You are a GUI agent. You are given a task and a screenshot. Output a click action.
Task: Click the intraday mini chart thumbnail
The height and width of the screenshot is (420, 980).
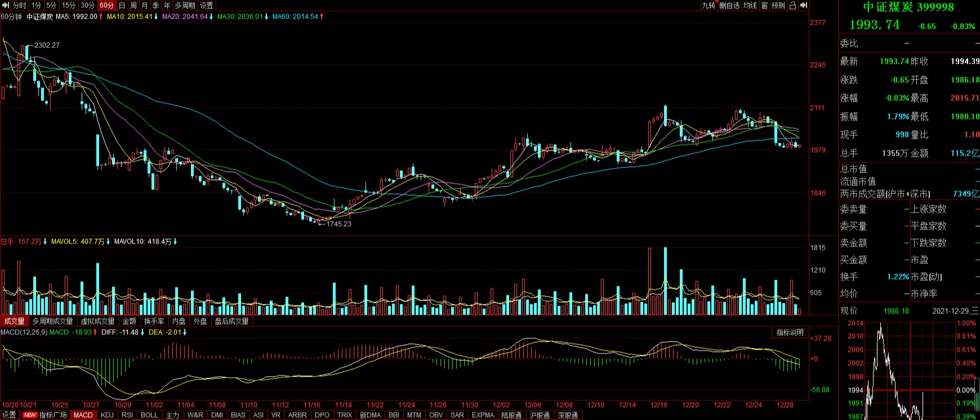(x=910, y=370)
